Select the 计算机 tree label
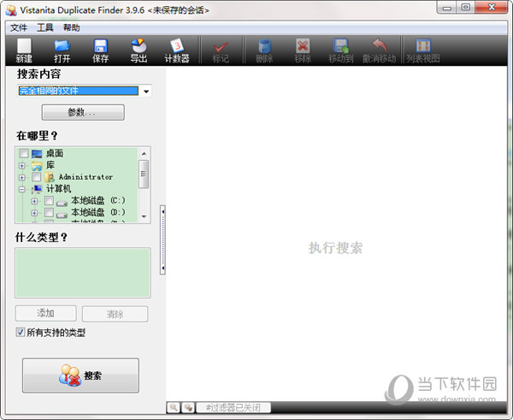 pyautogui.click(x=58, y=189)
